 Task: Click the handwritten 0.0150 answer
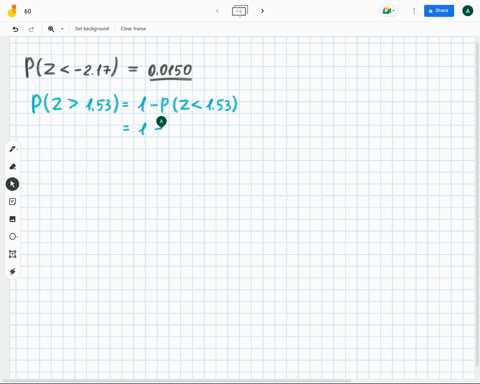[x=170, y=71]
